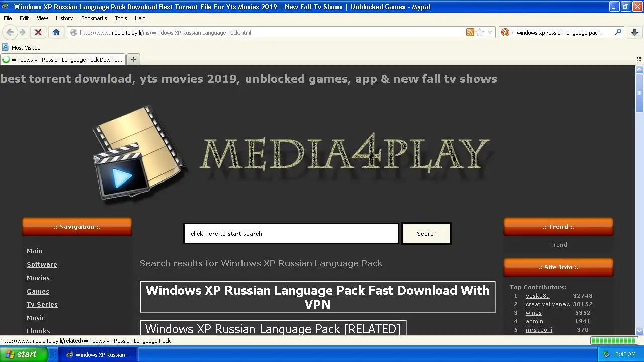Click Fast Download With VPN link
Screen dimensions: 644x362
coord(317,297)
